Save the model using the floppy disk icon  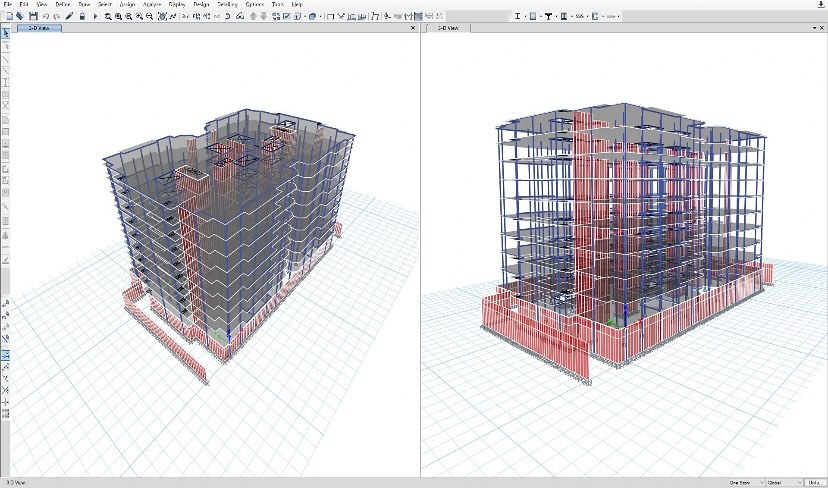click(x=35, y=17)
